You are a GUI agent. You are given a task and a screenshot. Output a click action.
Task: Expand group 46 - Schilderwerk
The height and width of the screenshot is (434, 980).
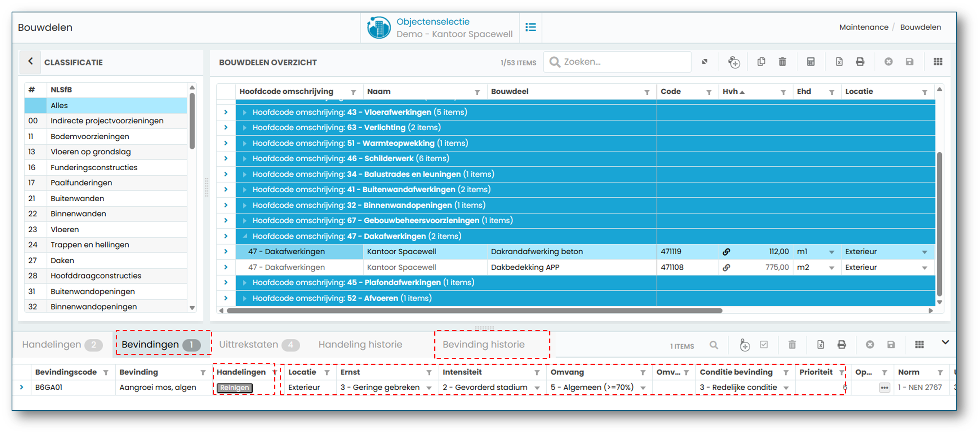(x=245, y=158)
